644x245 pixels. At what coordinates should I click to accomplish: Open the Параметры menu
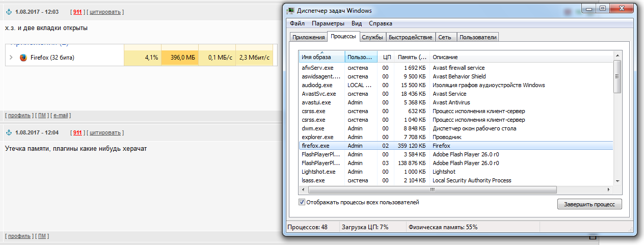click(x=328, y=23)
